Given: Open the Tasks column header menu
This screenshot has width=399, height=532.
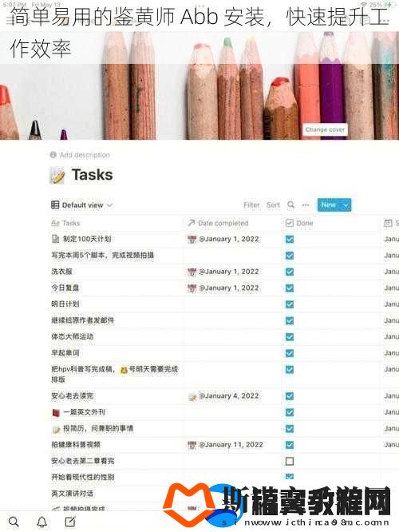Looking at the screenshot, I should point(65,223).
